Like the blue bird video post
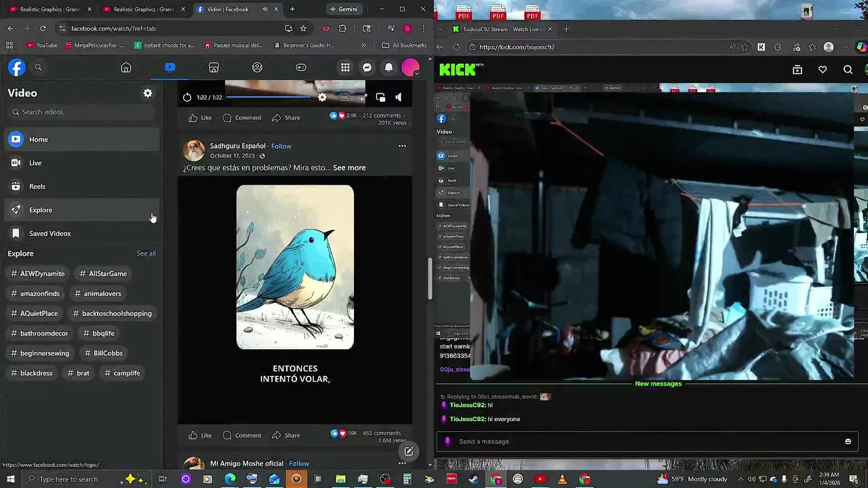The height and width of the screenshot is (488, 868). (200, 435)
